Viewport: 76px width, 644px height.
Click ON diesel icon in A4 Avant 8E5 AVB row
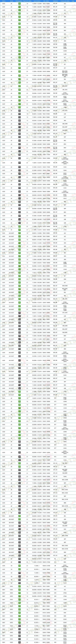point(20,316)
